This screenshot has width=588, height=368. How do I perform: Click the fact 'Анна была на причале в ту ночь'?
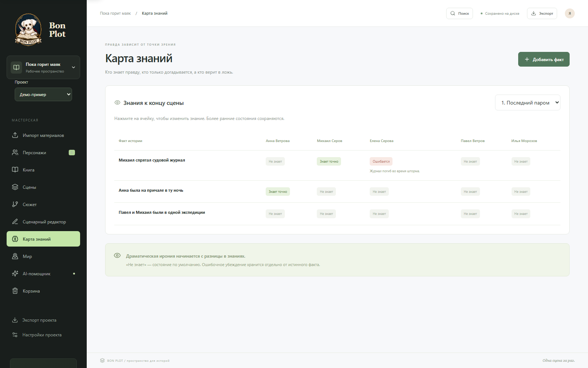tap(151, 190)
